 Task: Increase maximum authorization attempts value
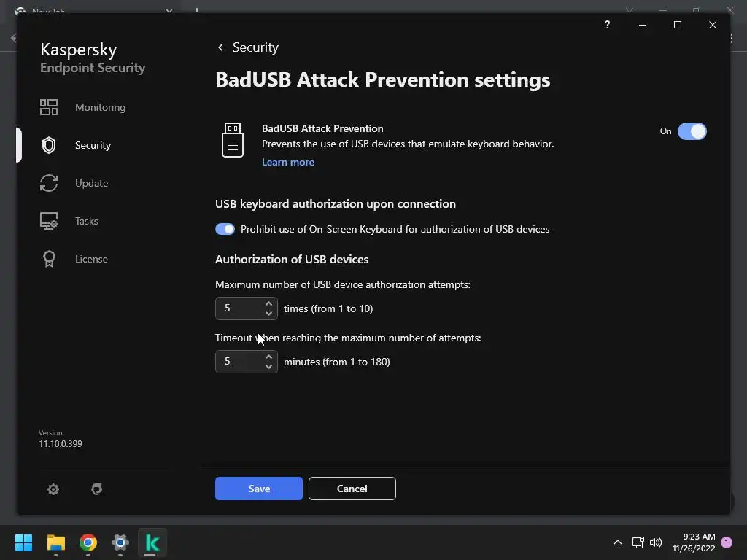[268, 303]
